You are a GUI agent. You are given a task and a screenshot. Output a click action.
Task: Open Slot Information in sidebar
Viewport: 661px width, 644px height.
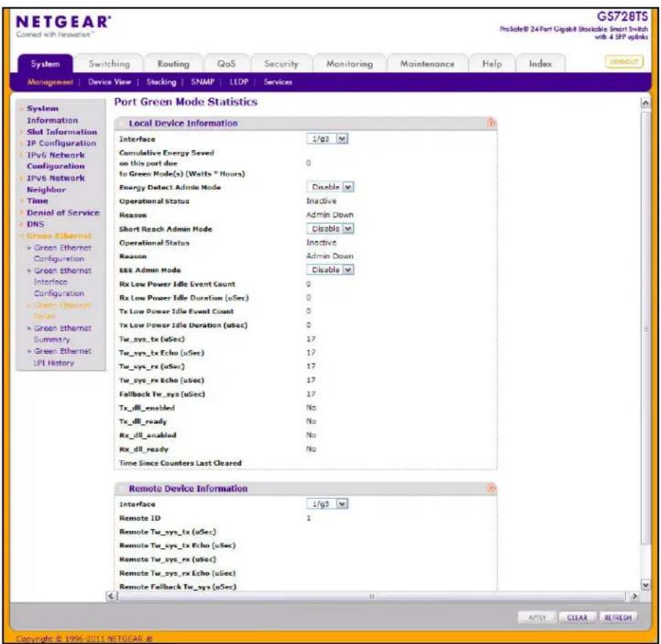62,132
